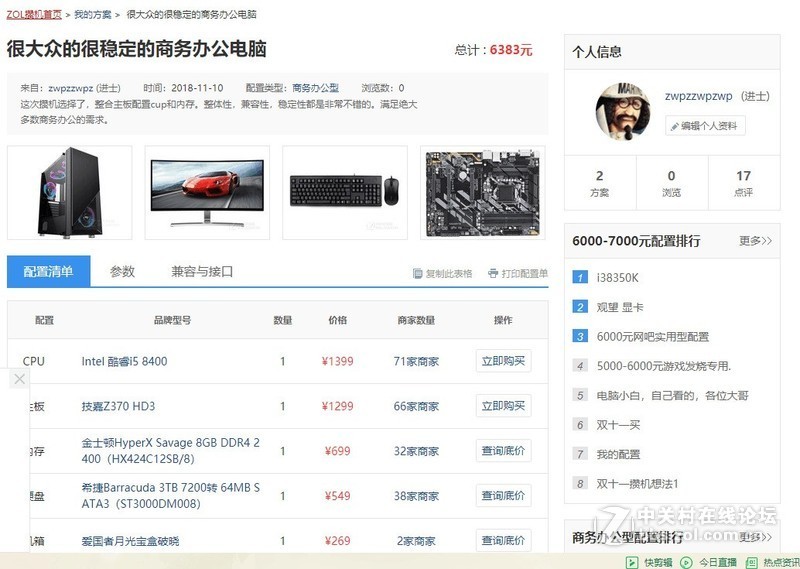
Task: Click 立即购买 for Intel i5 8400
Action: (x=504, y=361)
